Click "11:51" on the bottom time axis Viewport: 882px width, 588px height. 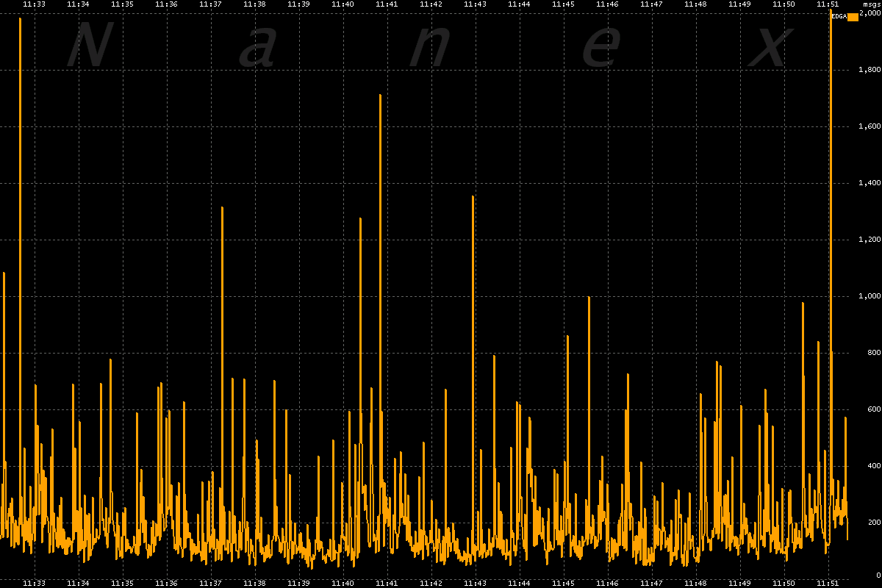[x=828, y=583]
